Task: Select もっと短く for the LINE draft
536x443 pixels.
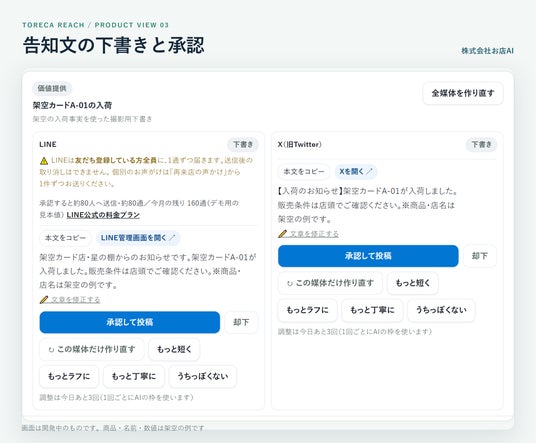Action: pyautogui.click(x=174, y=349)
